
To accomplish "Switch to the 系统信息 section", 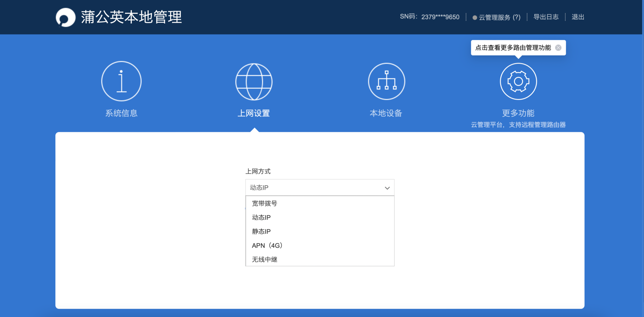I will point(121,113).
